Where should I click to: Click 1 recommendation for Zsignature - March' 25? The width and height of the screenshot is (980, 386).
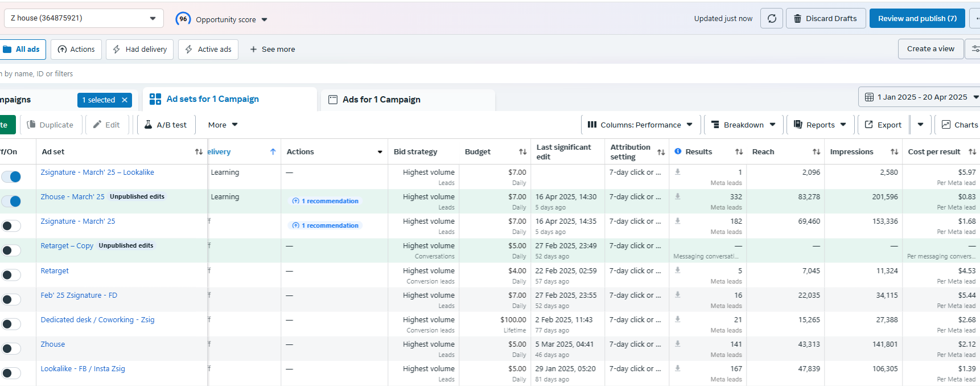(325, 225)
